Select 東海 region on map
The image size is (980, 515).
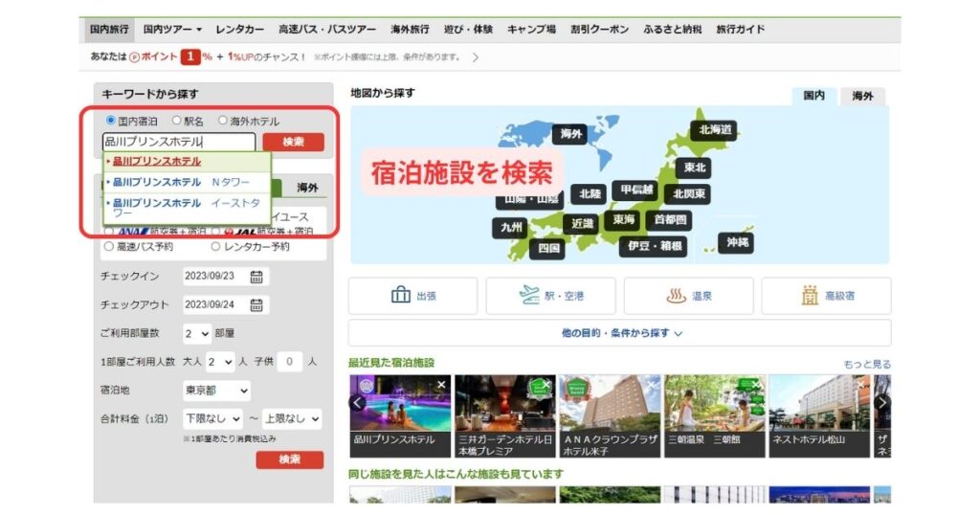(x=623, y=219)
